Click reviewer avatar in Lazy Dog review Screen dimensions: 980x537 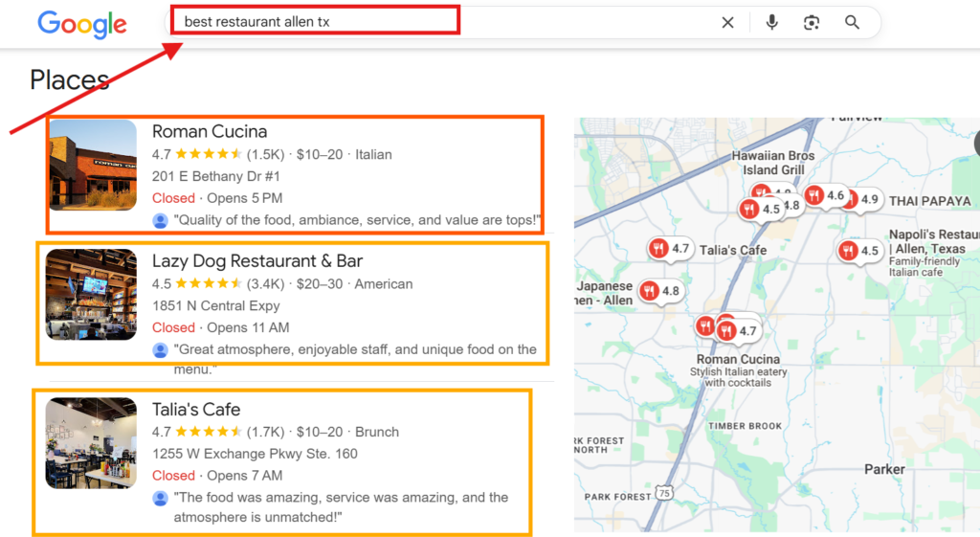coord(160,350)
